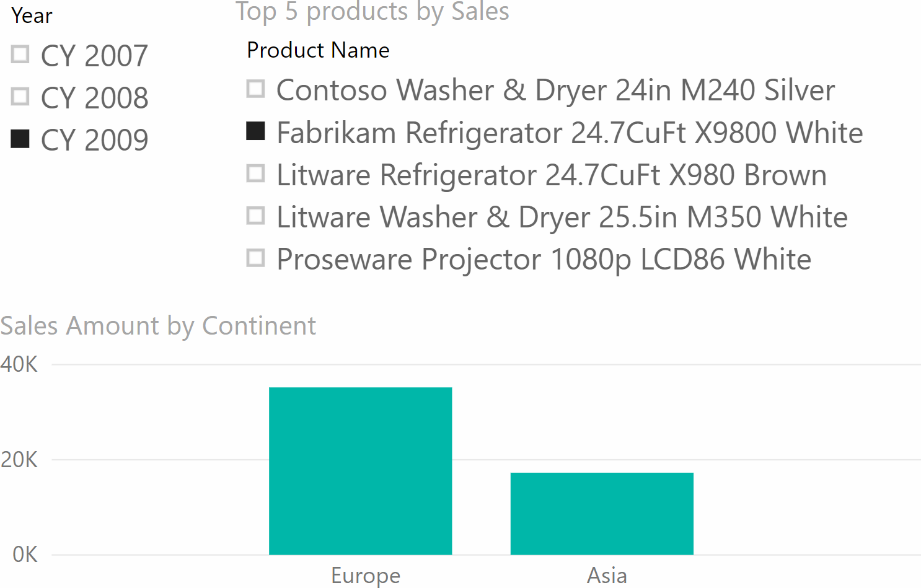The image size is (921, 588).
Task: Click the 40K axis value label
Action: click(19, 364)
